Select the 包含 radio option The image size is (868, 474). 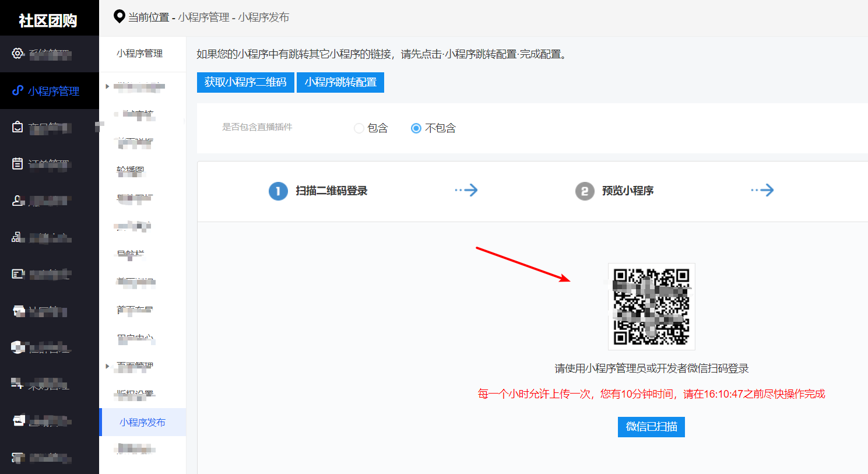[x=359, y=128]
